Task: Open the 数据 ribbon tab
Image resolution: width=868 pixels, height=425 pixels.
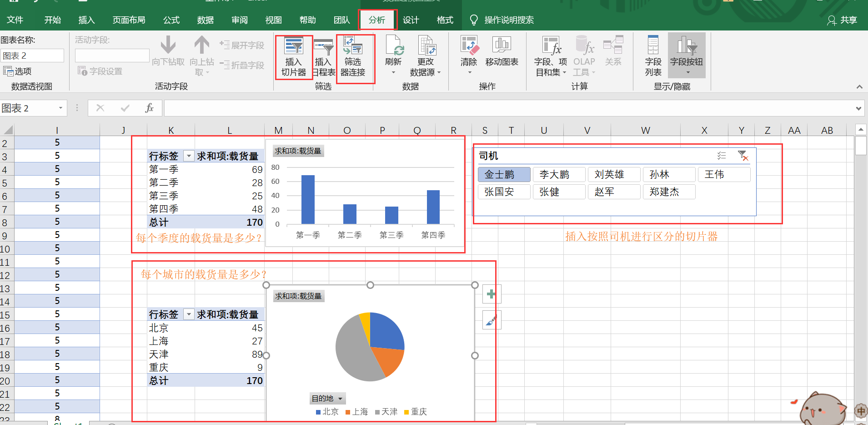Action: click(x=205, y=20)
